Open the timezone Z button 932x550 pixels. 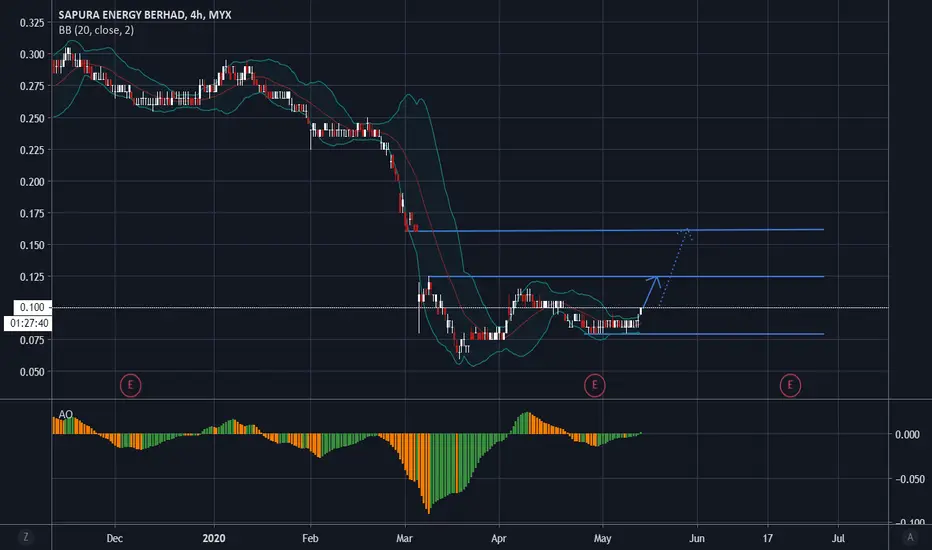point(26,537)
